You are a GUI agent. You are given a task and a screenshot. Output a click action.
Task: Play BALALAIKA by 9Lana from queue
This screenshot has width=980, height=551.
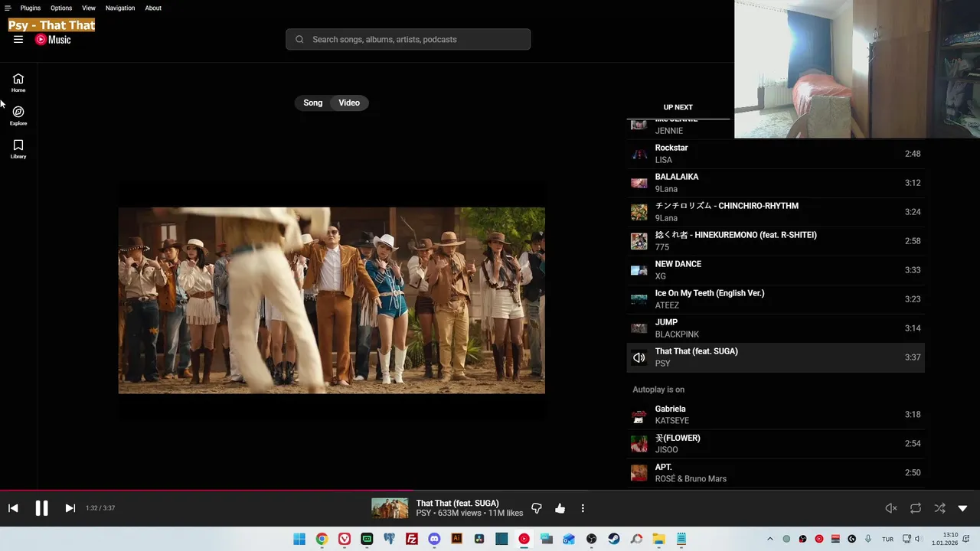coord(776,183)
